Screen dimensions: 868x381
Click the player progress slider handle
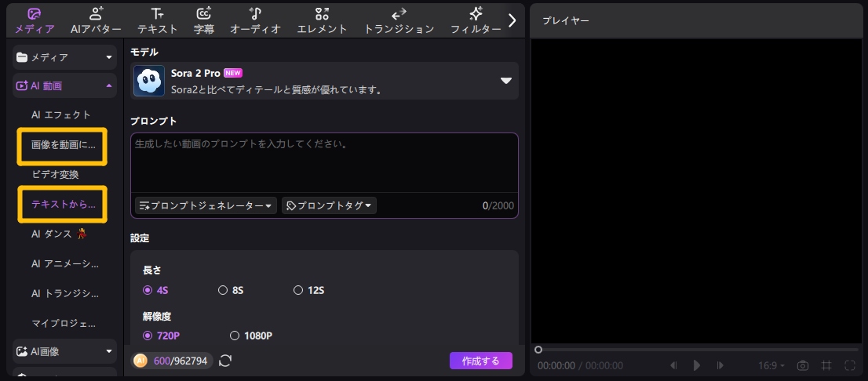pyautogui.click(x=538, y=350)
